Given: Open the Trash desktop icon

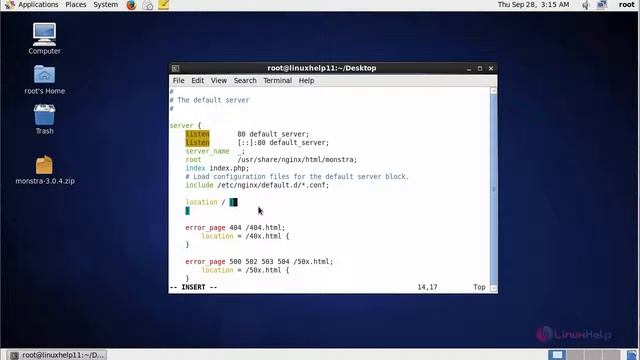Looking at the screenshot, I should point(44,119).
